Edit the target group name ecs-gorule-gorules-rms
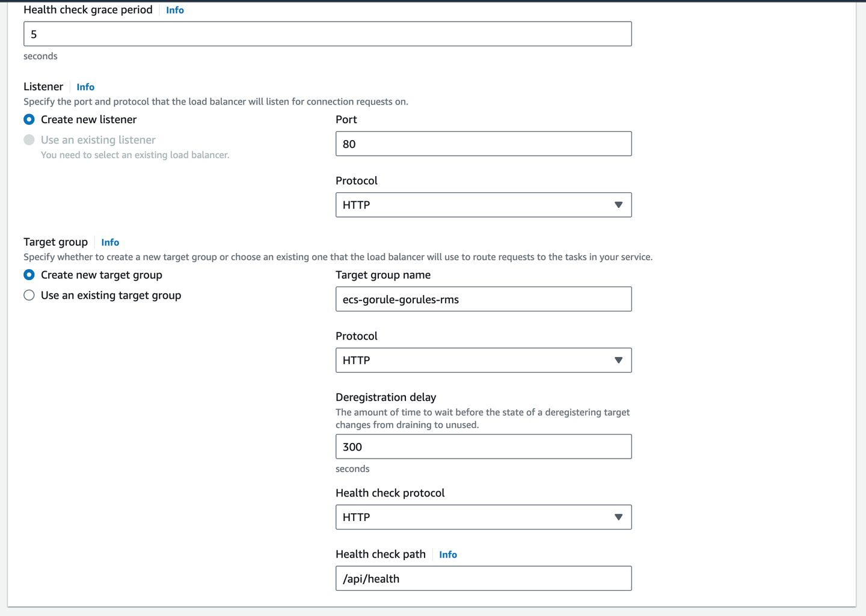Image resolution: width=866 pixels, height=616 pixels. pyautogui.click(x=484, y=299)
